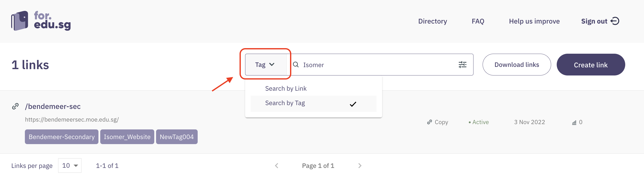Click the Isomer_Website tag chip
Viewport: 644px width, 194px height.
tap(127, 137)
